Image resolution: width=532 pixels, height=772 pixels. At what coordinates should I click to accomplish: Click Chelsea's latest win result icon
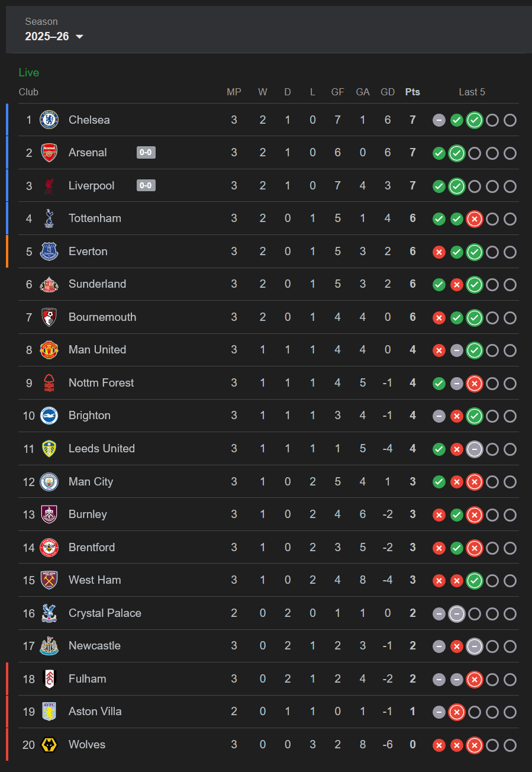474,120
